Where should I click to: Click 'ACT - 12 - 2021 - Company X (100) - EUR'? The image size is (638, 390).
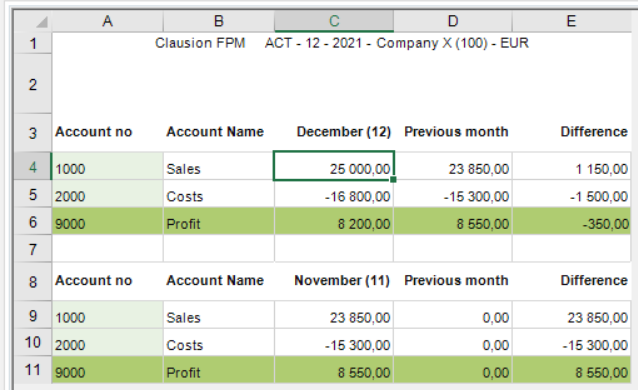[397, 43]
